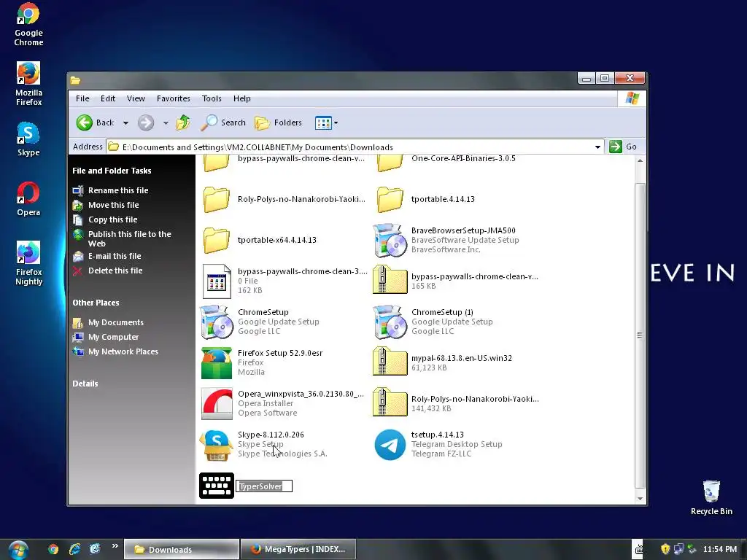The image size is (747, 560).
Task: Click the scroll down arrow
Action: tap(640, 499)
